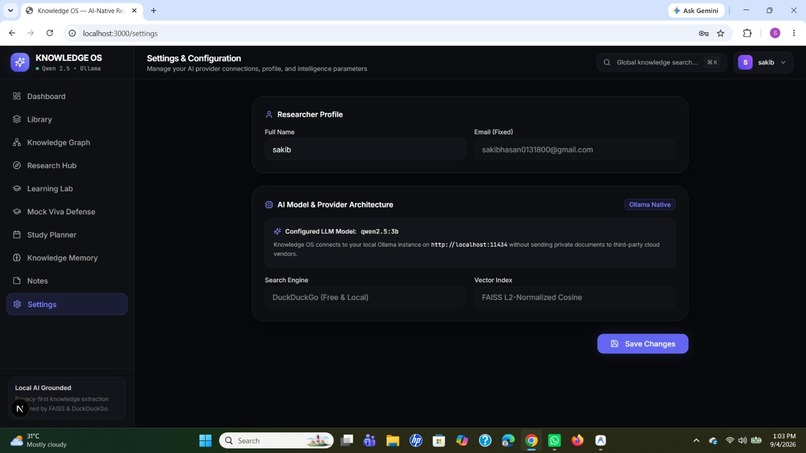Open WhatsApp from the taskbar
This screenshot has width=806, height=453.
[x=554, y=441]
